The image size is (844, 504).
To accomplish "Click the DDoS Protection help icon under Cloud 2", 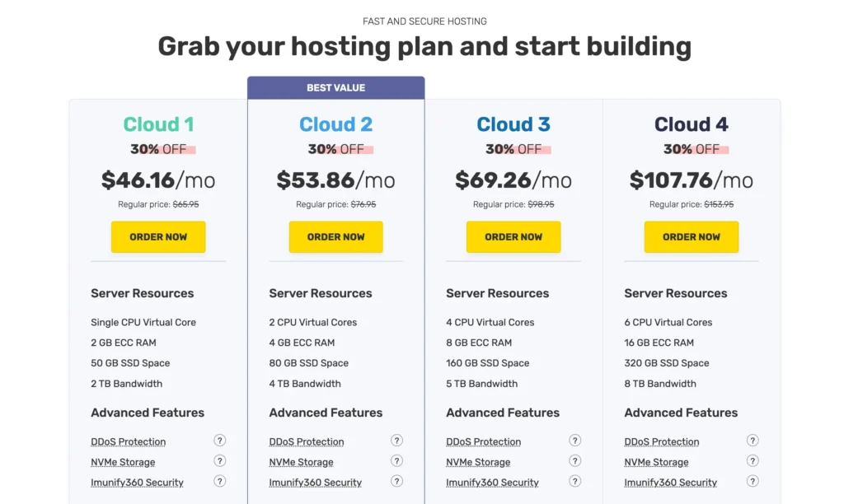I will (x=396, y=441).
